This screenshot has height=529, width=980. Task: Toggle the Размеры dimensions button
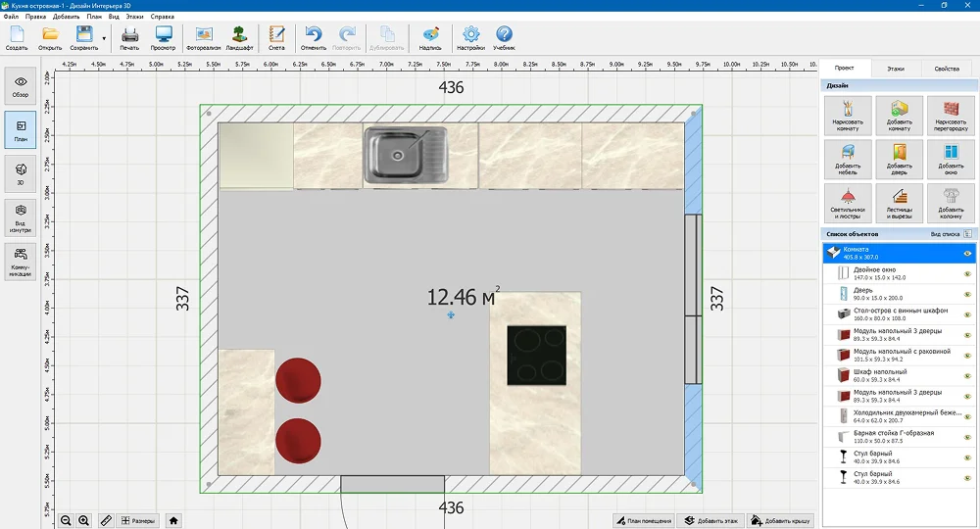137,520
